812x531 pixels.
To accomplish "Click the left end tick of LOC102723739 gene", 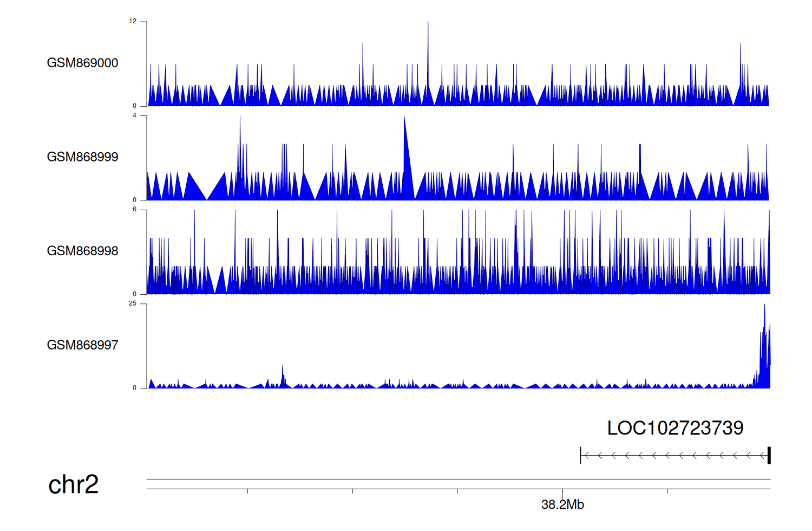I will click(580, 456).
